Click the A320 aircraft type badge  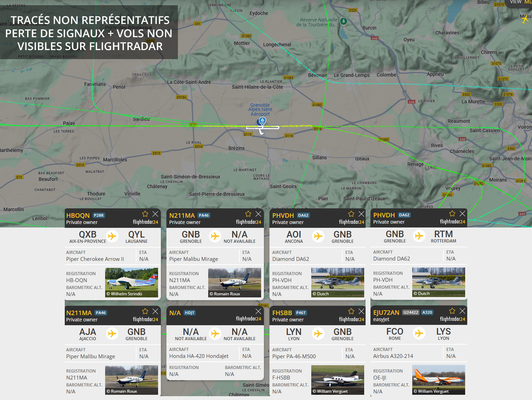(427, 312)
